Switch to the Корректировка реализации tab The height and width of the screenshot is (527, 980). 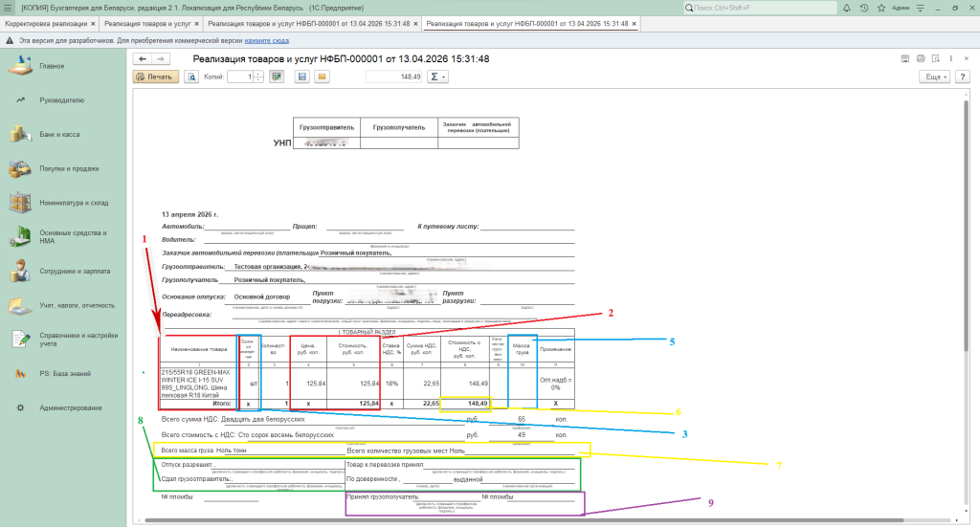click(44, 23)
